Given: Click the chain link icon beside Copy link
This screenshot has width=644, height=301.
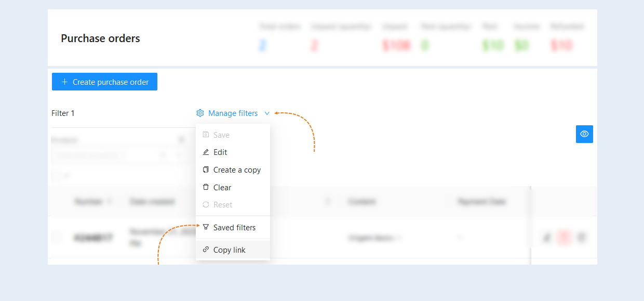Looking at the screenshot, I should [206, 250].
